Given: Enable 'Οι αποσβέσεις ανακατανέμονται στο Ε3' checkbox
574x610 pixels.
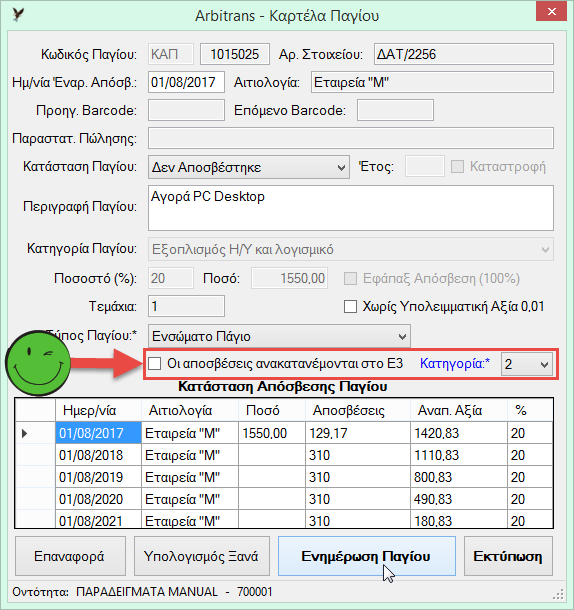Looking at the screenshot, I should 154,364.
